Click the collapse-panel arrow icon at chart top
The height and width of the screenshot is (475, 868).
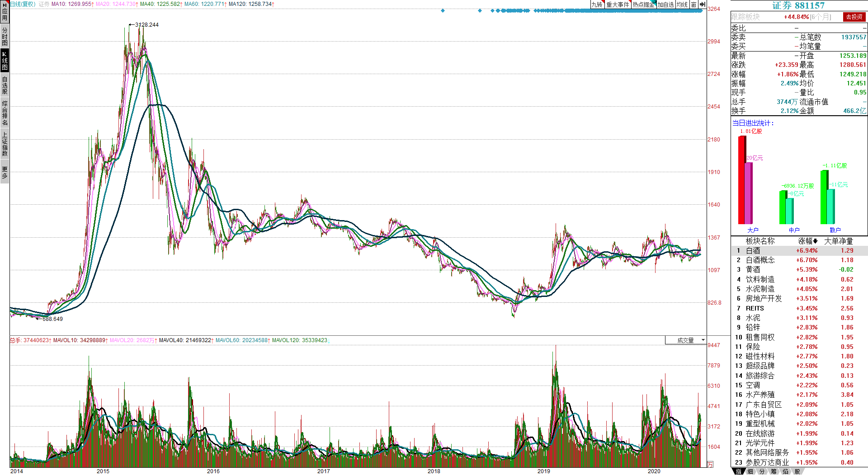pos(703,5)
